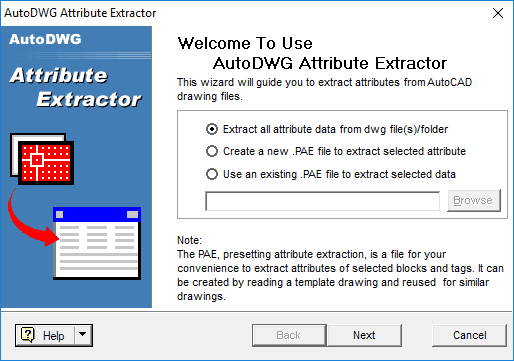The width and height of the screenshot is (514, 361).
Task: Click the window title text
Action: click(80, 13)
